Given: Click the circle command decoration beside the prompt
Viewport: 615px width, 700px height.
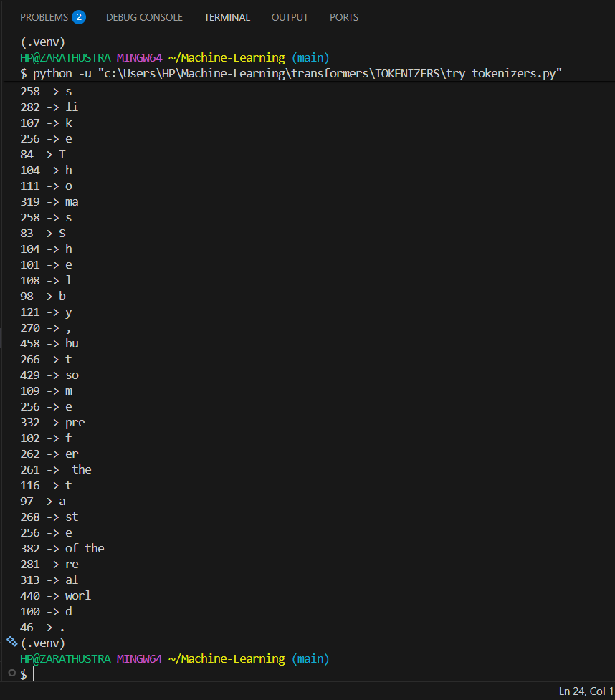Looking at the screenshot, I should (12, 673).
